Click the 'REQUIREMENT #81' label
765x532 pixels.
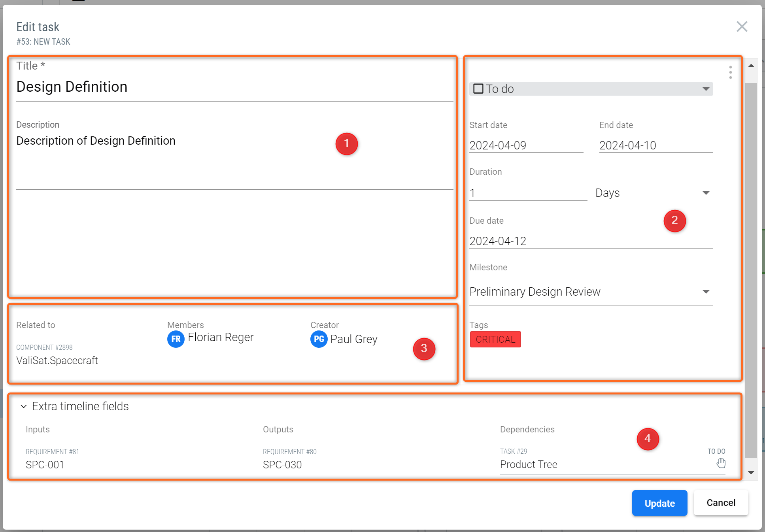[x=52, y=452]
